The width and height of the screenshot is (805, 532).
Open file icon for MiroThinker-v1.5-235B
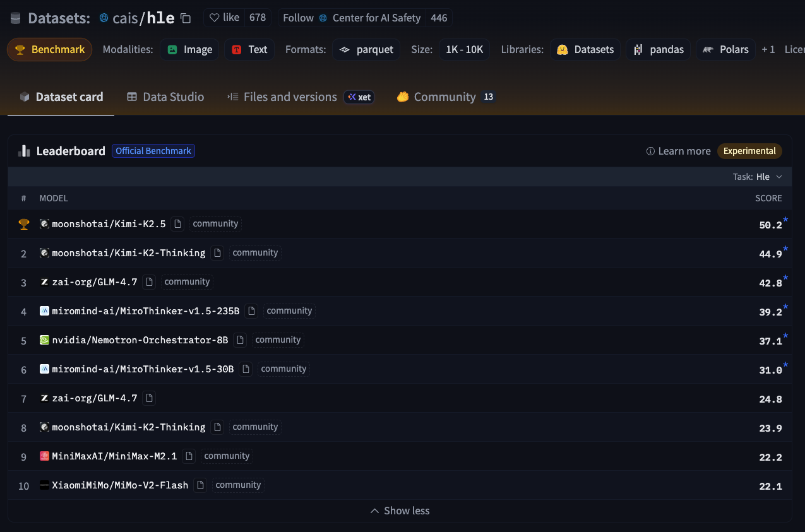click(251, 310)
